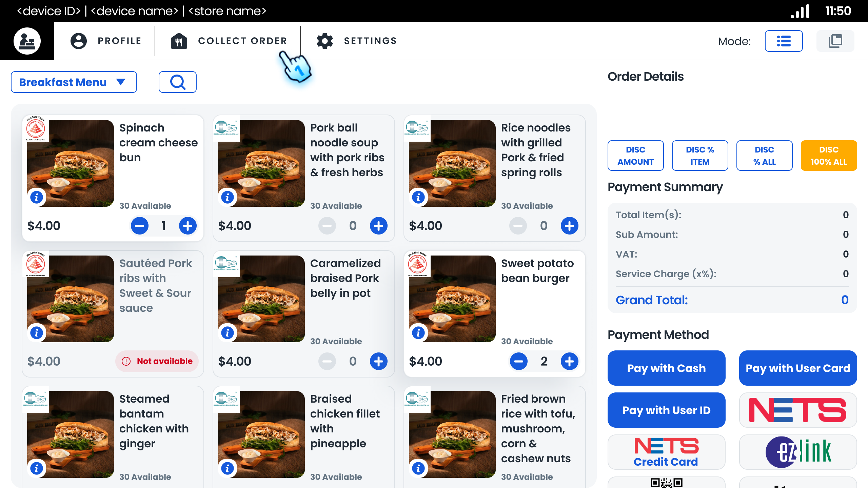Screen dimensions: 868x488
Task: Select Pay with User Card
Action: point(798,368)
